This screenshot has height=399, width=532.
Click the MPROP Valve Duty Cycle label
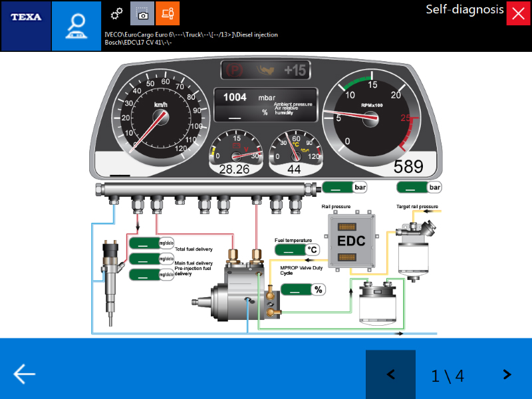click(x=301, y=270)
